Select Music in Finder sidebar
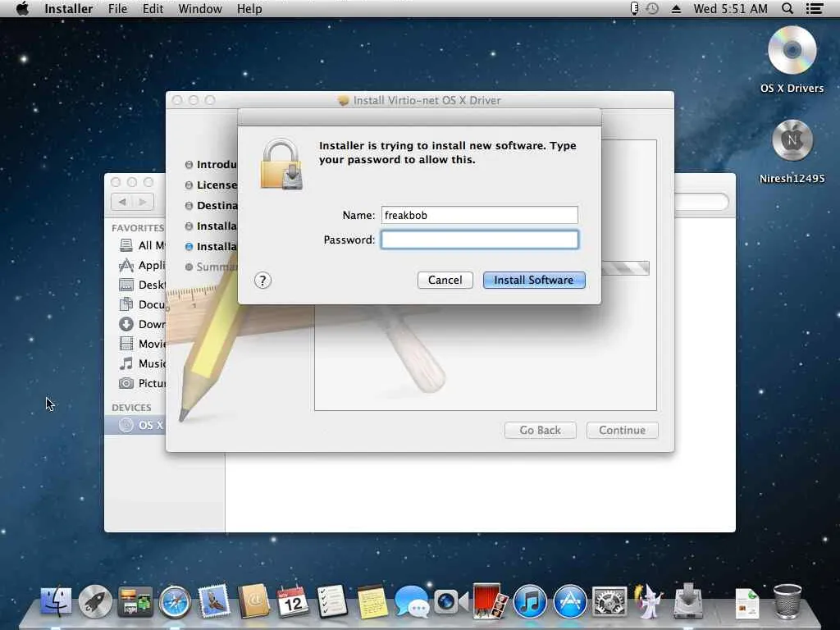840x630 pixels. point(142,363)
